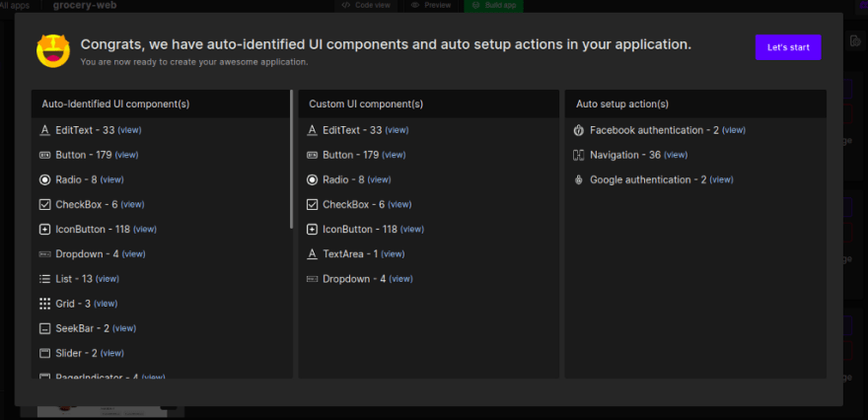Click the Google authentication icon

[x=578, y=179]
